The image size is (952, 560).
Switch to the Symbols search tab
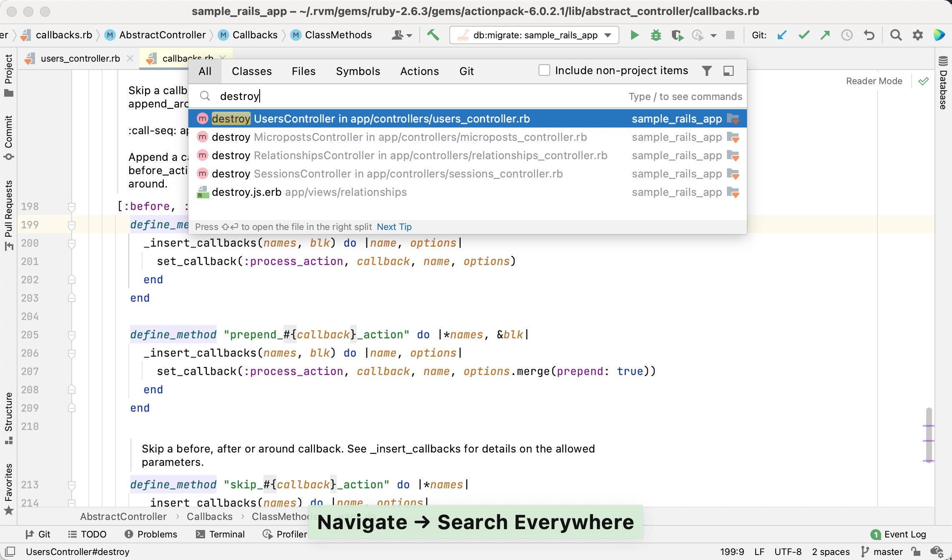(358, 71)
